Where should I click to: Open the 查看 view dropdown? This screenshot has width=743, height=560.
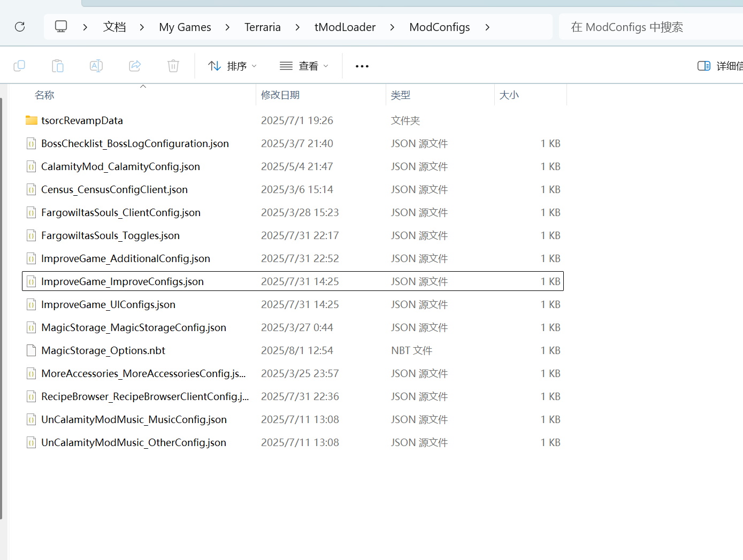tap(304, 66)
